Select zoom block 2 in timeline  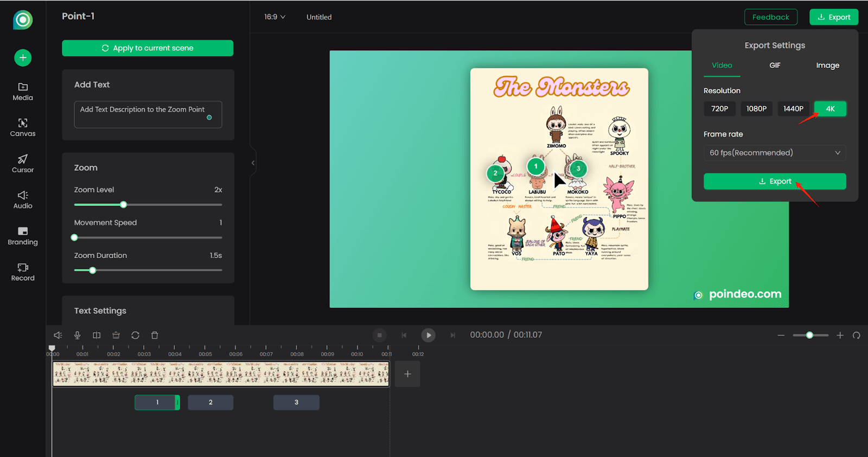pos(210,402)
